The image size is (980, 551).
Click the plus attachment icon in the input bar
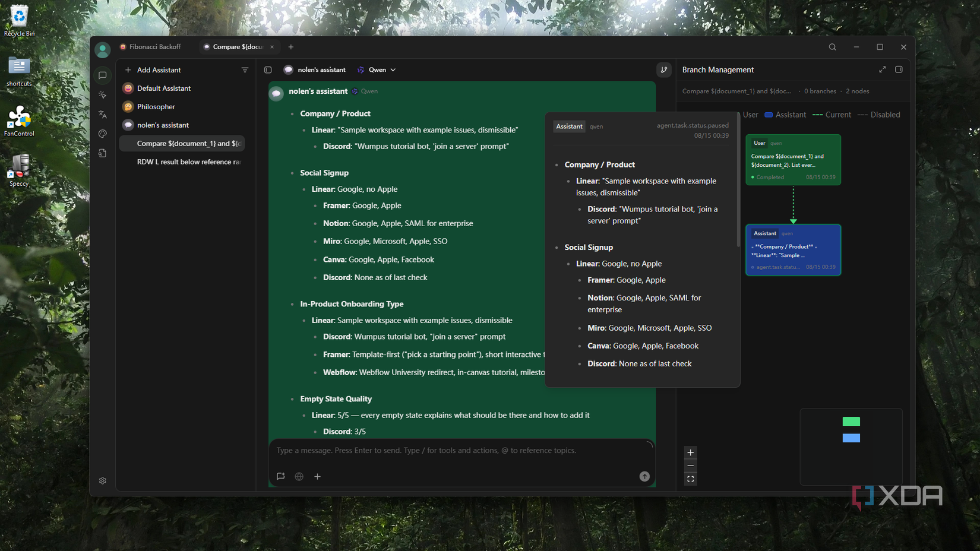[x=318, y=476]
